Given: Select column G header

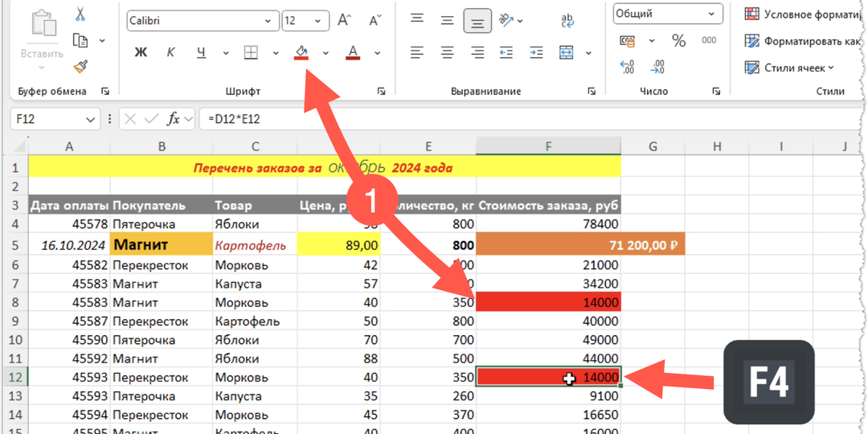Looking at the screenshot, I should point(653,146).
